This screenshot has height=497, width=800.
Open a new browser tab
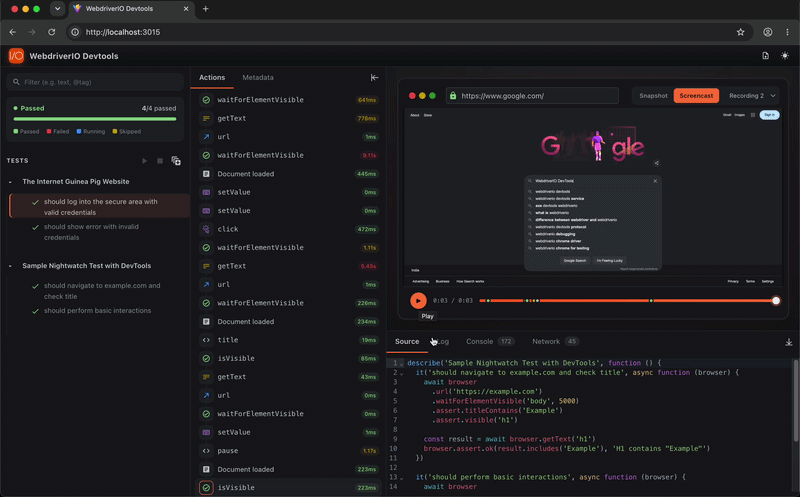[x=206, y=9]
